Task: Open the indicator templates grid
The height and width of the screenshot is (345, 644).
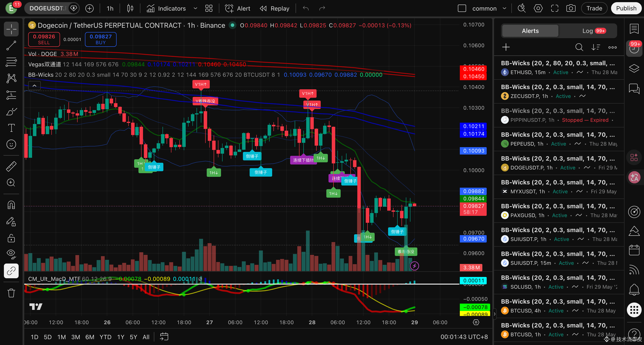Action: [209, 8]
